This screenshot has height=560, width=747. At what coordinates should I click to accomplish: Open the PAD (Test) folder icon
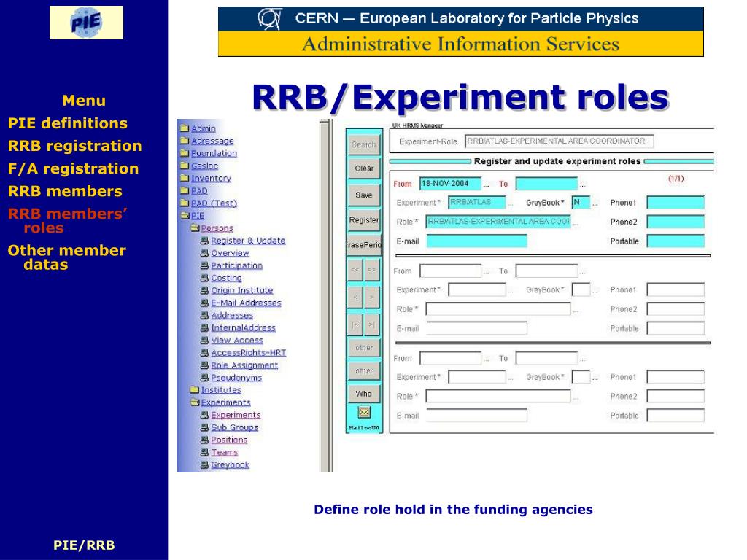[185, 203]
